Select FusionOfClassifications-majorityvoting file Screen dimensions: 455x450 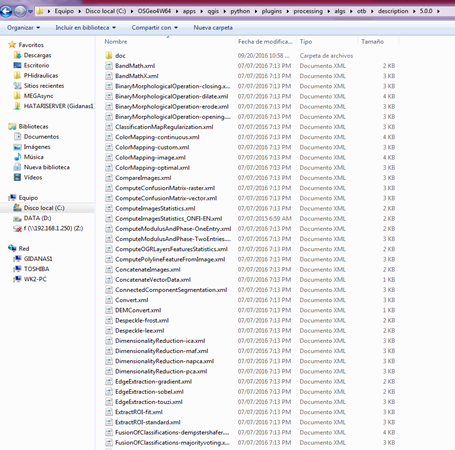point(172,442)
